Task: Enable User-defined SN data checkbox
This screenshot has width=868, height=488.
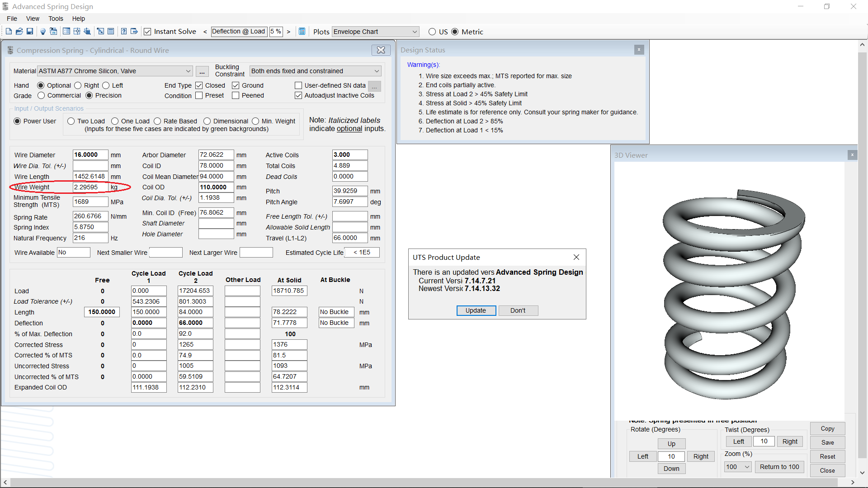Action: (x=298, y=85)
